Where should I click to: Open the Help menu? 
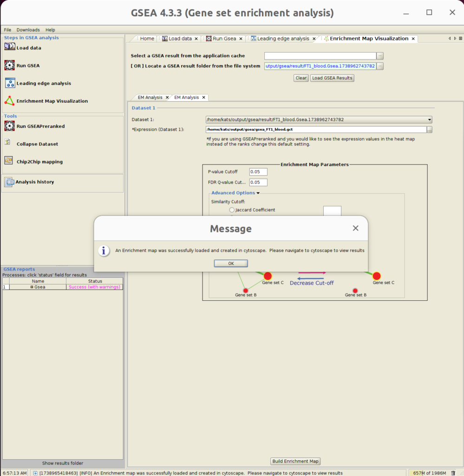(50, 30)
